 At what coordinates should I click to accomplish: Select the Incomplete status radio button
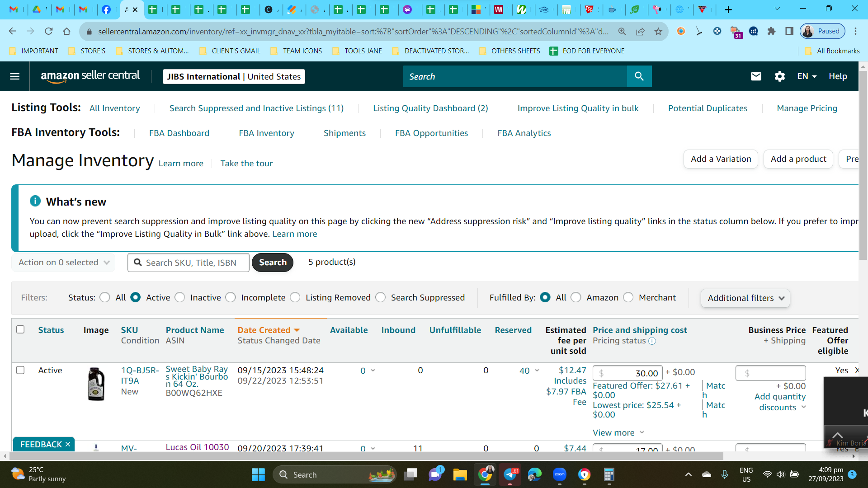[231, 297]
